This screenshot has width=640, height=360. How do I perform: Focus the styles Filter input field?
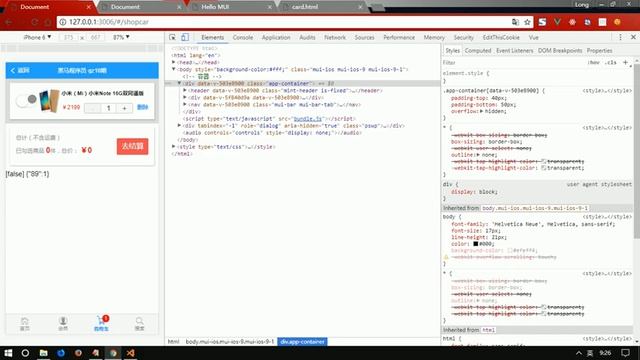[x=512, y=62]
